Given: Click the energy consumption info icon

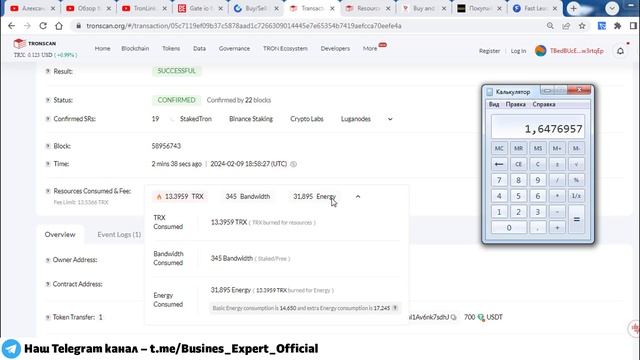Looking at the screenshot, I should [395, 308].
